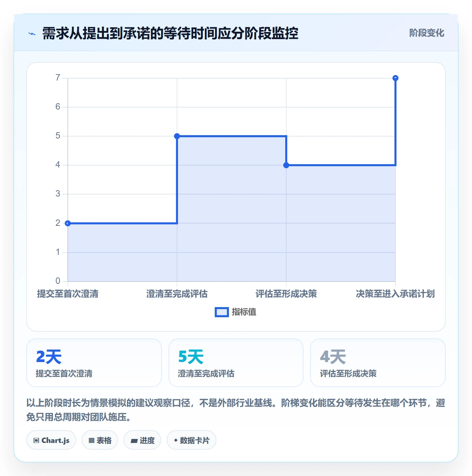Click the x-axis label 提交至首次澄清

coord(68,294)
